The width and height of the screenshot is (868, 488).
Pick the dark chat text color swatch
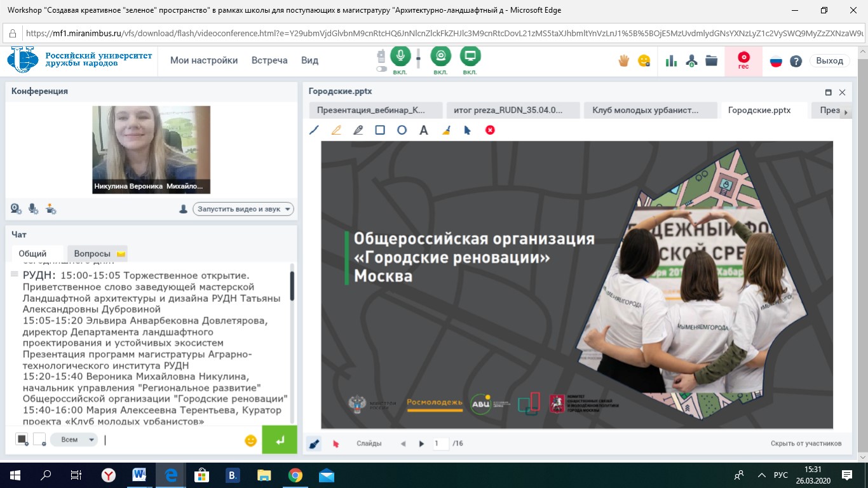coord(22,439)
